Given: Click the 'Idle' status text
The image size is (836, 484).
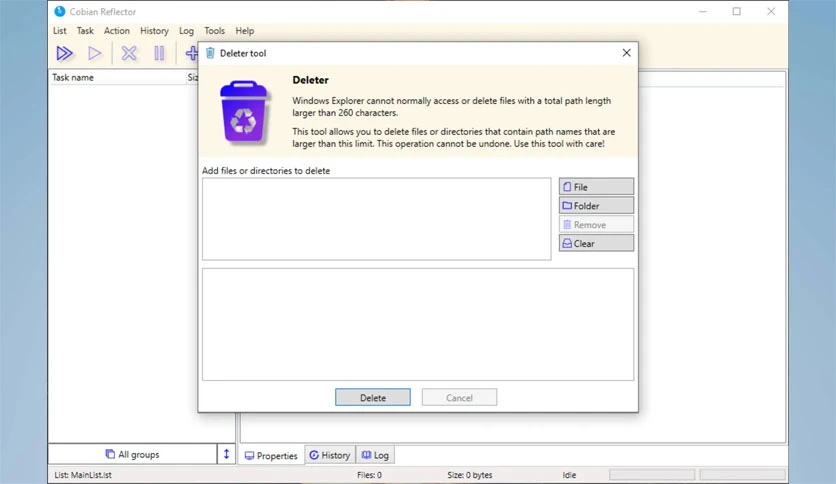Looking at the screenshot, I should (x=569, y=474).
